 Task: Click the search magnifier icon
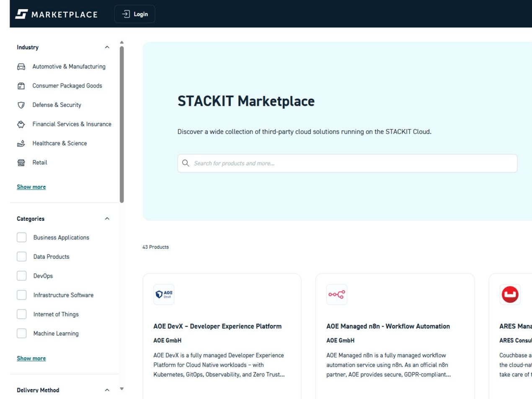(186, 163)
